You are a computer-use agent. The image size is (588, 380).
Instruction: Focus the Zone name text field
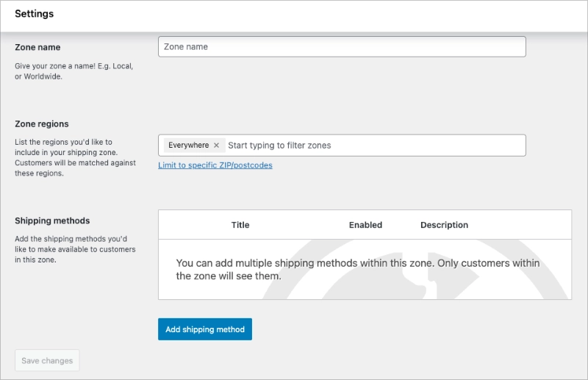tap(342, 47)
